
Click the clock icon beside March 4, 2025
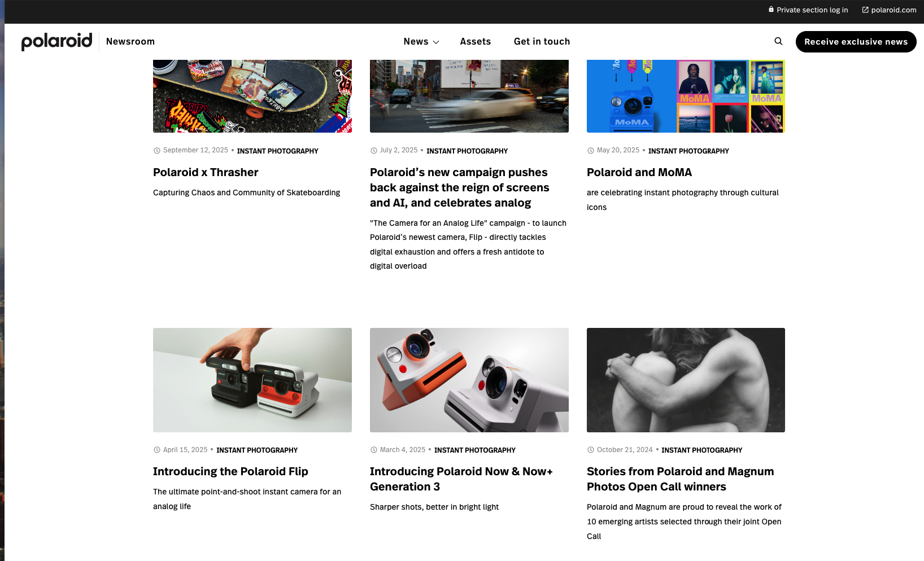pyautogui.click(x=374, y=450)
